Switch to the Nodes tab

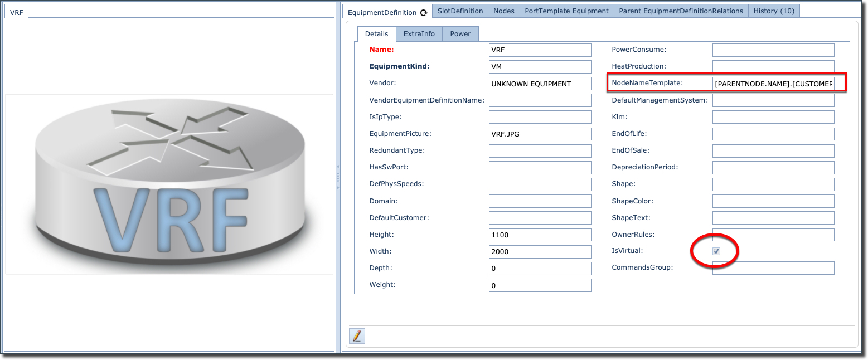click(x=504, y=11)
